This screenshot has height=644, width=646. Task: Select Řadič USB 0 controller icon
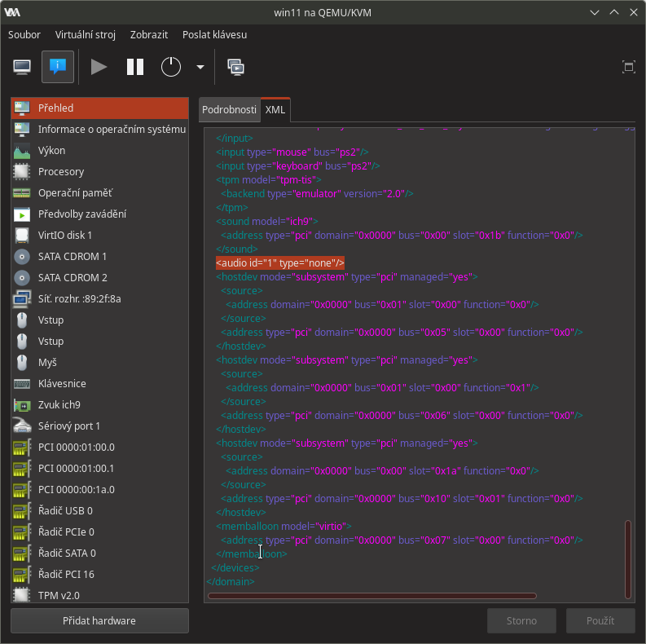pos(22,511)
